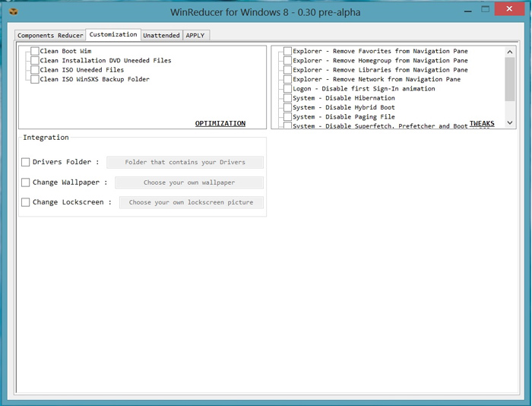Maximize the WinReducer window
The height and width of the screenshot is (406, 532).
486,9
